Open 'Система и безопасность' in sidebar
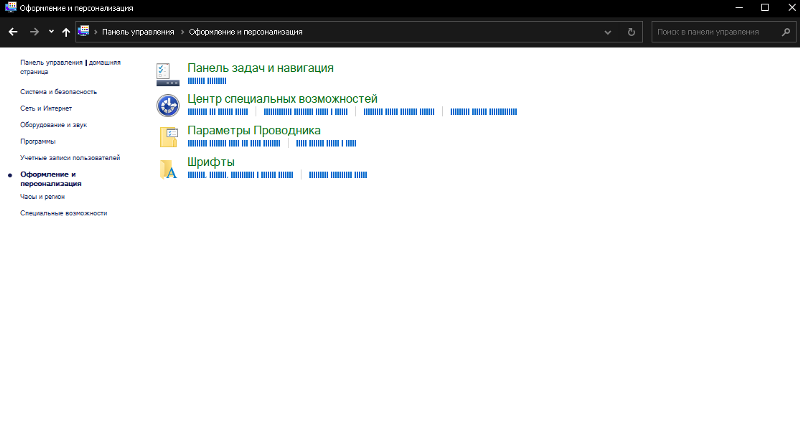Image resolution: width=800 pixels, height=445 pixels. point(58,91)
